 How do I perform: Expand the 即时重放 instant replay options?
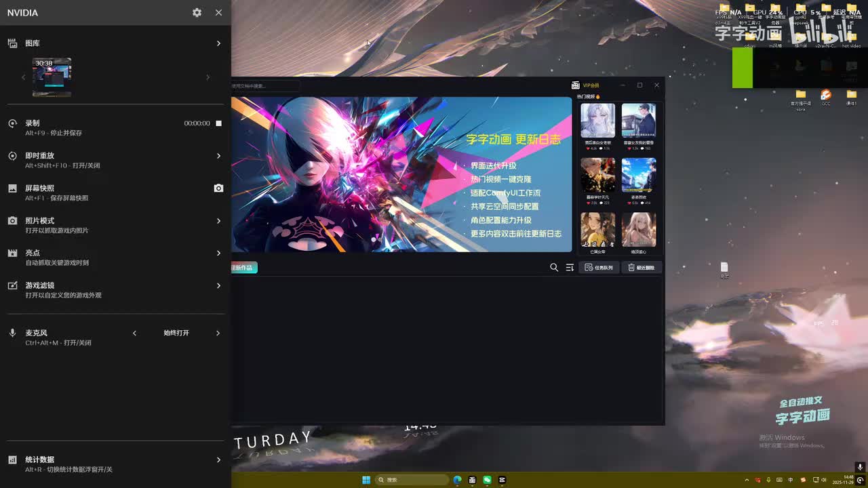[x=218, y=156]
